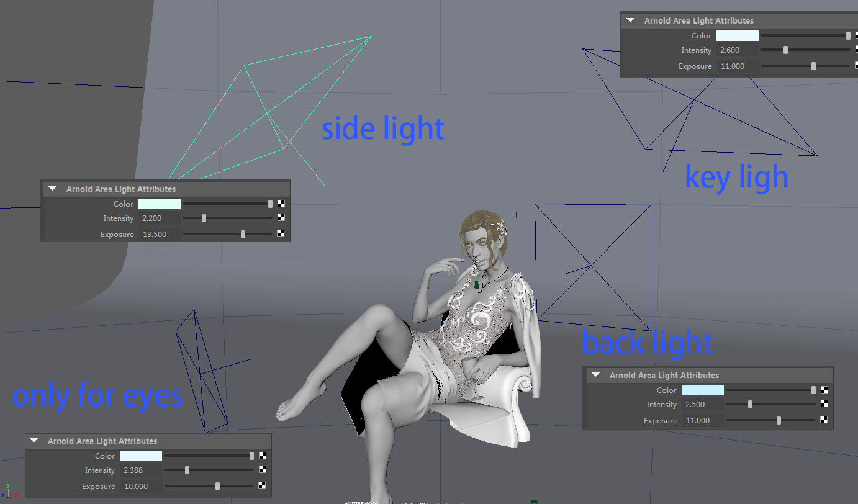Click intensity slider next to 2.388 value

click(209, 470)
